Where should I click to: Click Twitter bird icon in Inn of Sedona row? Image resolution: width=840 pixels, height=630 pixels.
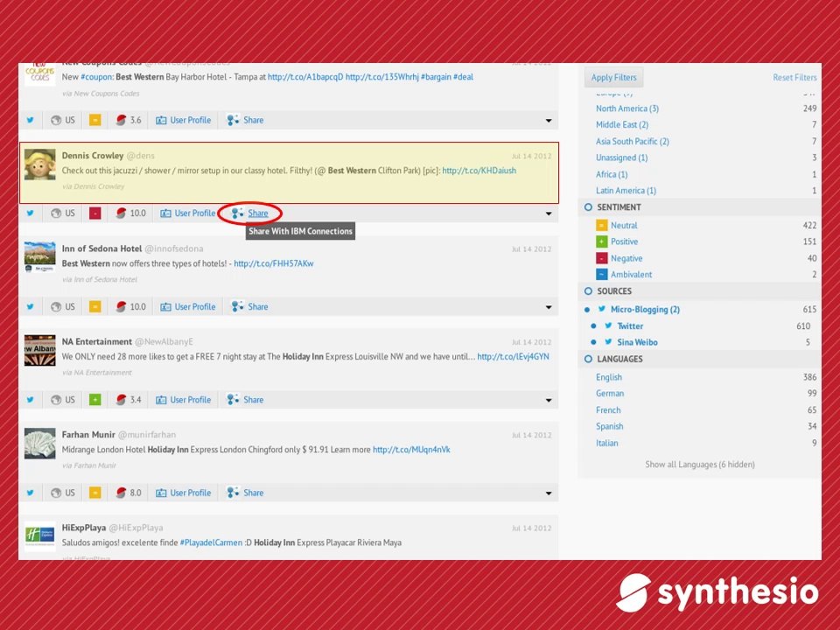tap(31, 306)
